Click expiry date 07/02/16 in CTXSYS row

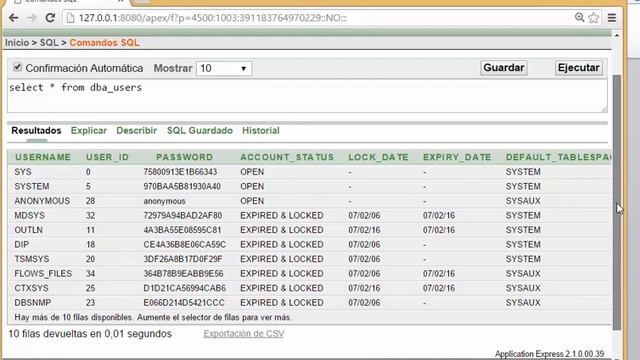(x=439, y=288)
